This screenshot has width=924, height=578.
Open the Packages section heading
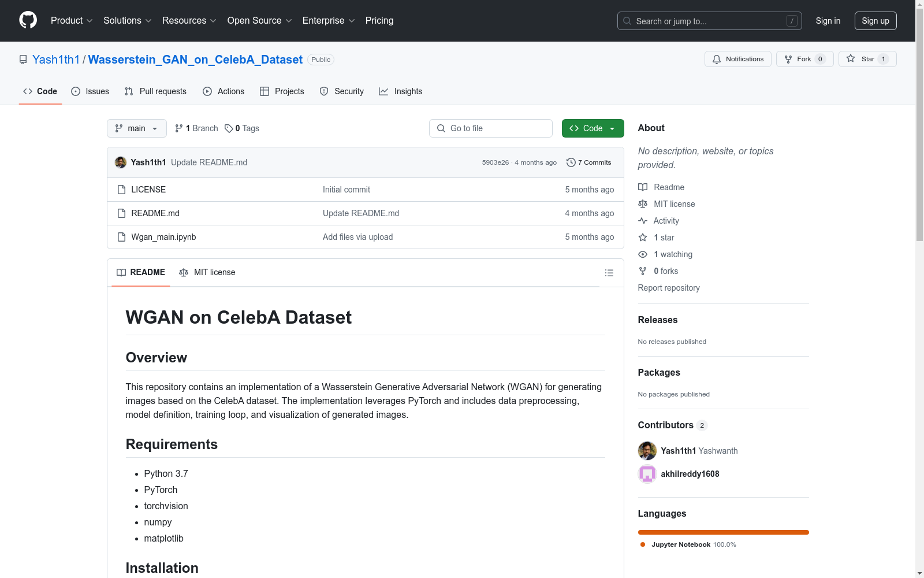[659, 372]
